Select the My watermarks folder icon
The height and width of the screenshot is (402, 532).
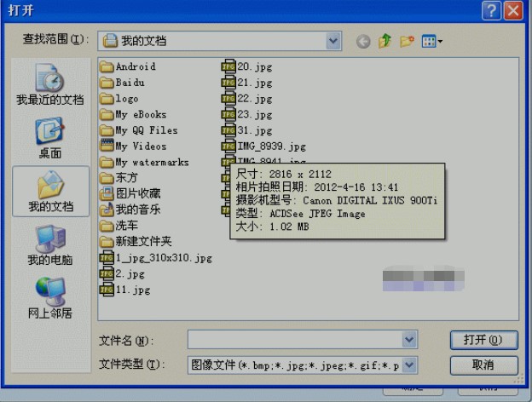107,162
